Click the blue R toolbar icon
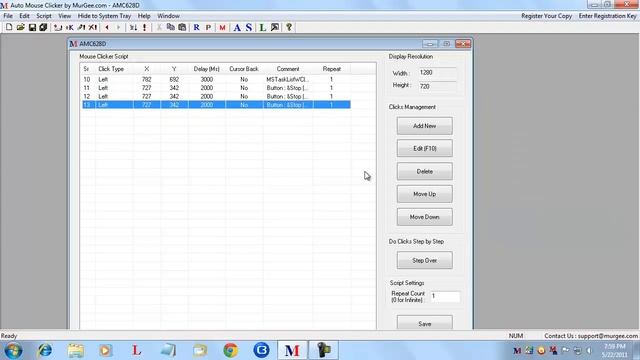The width and height of the screenshot is (640, 360). pyautogui.click(x=197, y=27)
